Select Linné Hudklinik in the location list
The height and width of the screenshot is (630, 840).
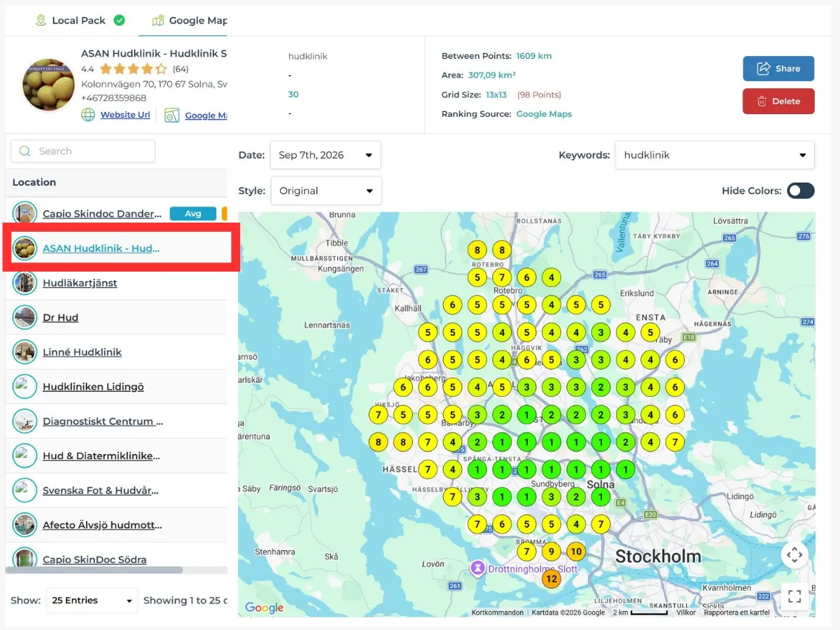coord(82,352)
